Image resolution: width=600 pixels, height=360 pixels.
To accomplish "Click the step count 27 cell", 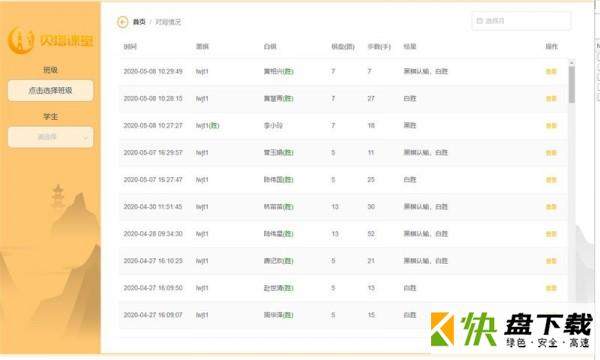I will coord(371,99).
